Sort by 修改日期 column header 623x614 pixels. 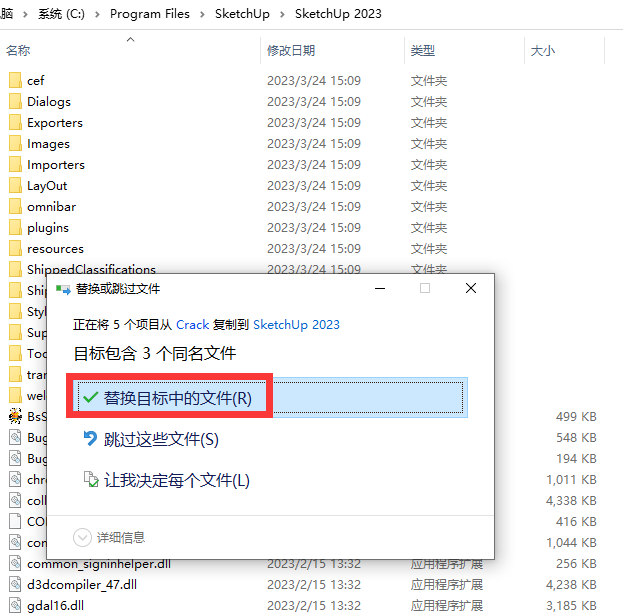coord(291,50)
